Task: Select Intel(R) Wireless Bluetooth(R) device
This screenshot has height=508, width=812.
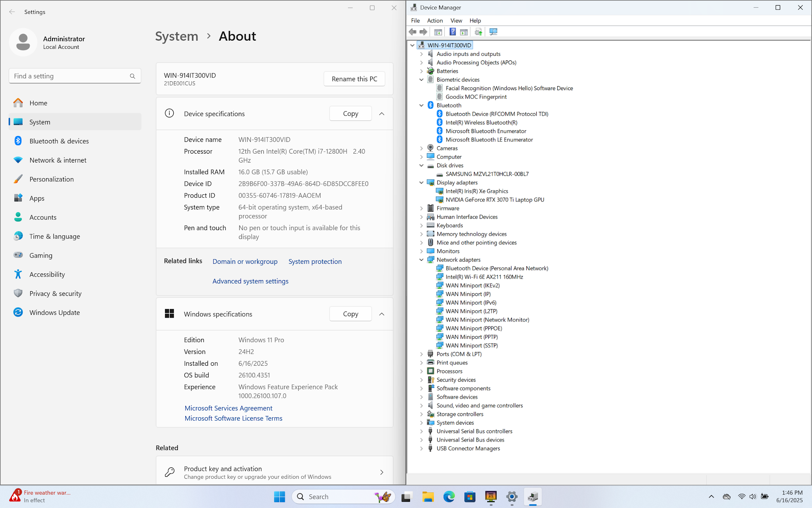Action: tap(481, 122)
